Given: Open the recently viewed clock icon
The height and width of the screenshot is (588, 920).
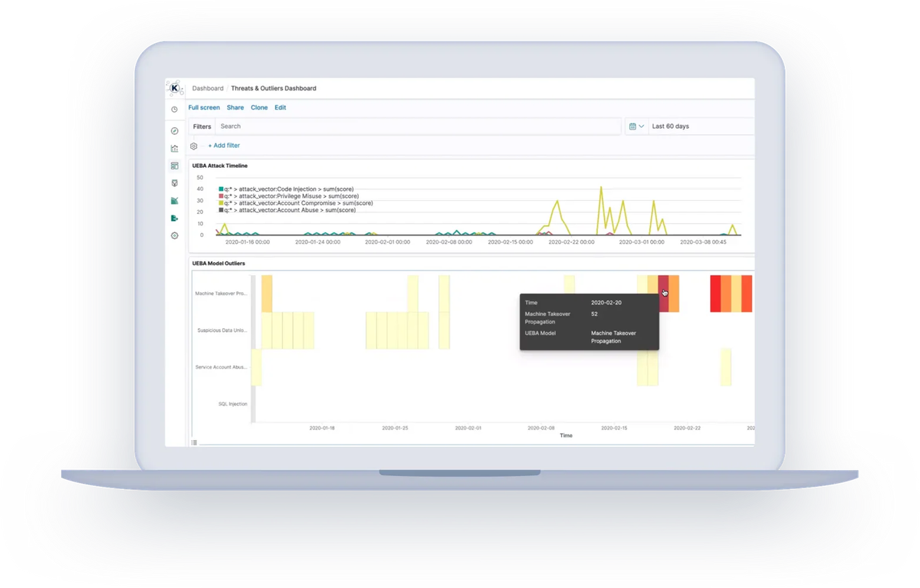Looking at the screenshot, I should (x=175, y=110).
